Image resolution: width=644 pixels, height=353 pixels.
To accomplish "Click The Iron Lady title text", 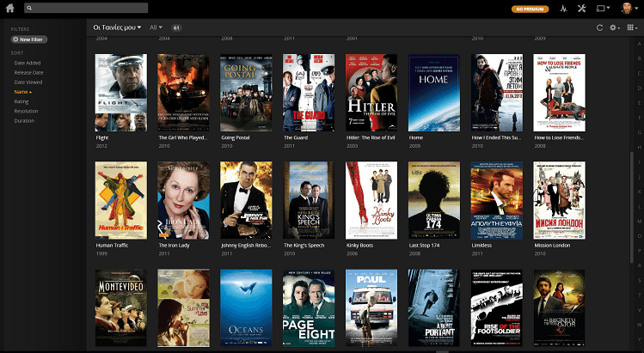I will click(x=175, y=246).
